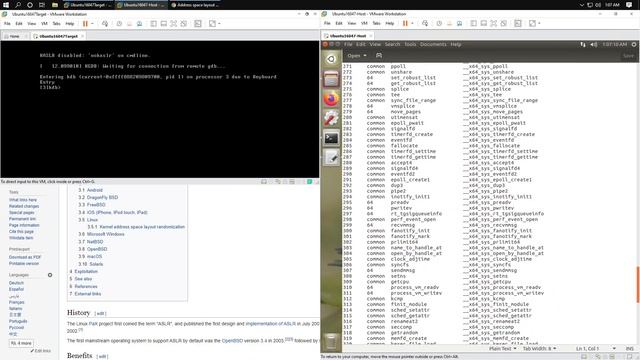Show console view icon in Target VMware toolbar

tap(198, 24)
